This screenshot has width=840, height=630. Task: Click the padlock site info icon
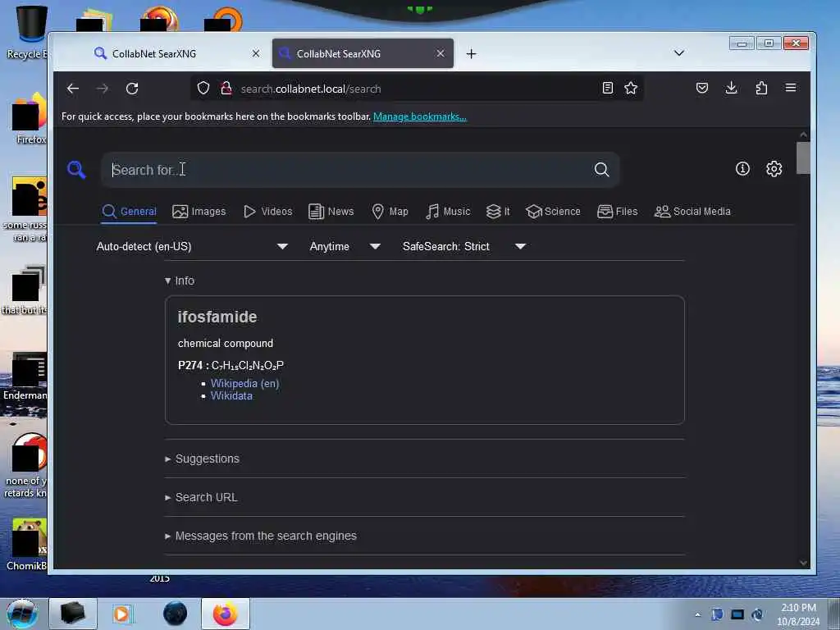(226, 88)
